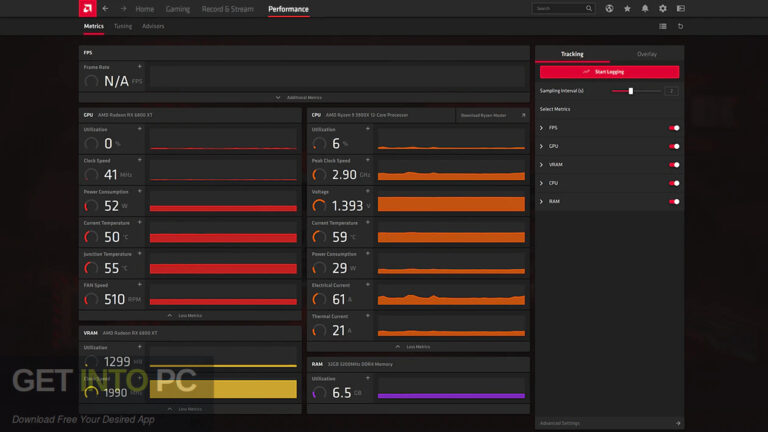Screen dimensions: 768x432
Task: Click the Start Logging button
Action: (x=609, y=72)
